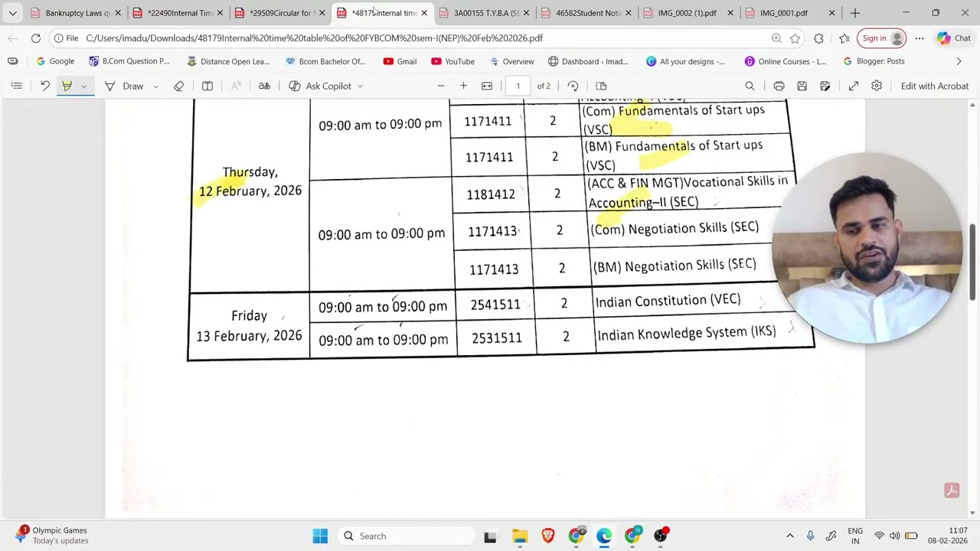Add this page to favorites
This screenshot has width=980, height=551.
pyautogui.click(x=795, y=38)
